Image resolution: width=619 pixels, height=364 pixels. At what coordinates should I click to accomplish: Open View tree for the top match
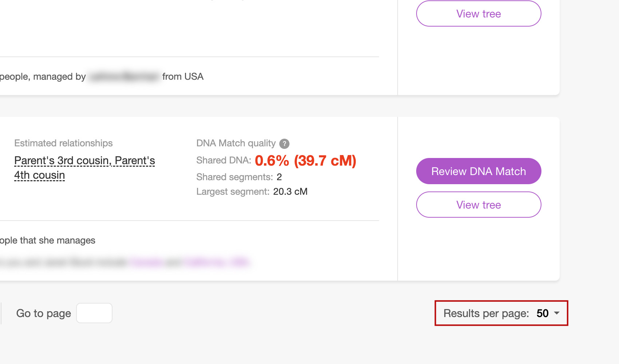pyautogui.click(x=478, y=14)
